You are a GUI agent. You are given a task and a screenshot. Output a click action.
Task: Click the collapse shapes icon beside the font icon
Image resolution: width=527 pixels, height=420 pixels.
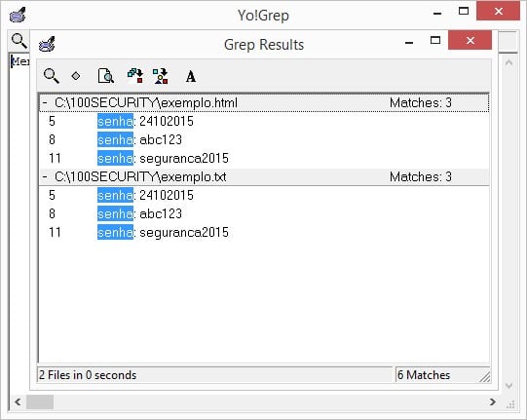point(161,76)
